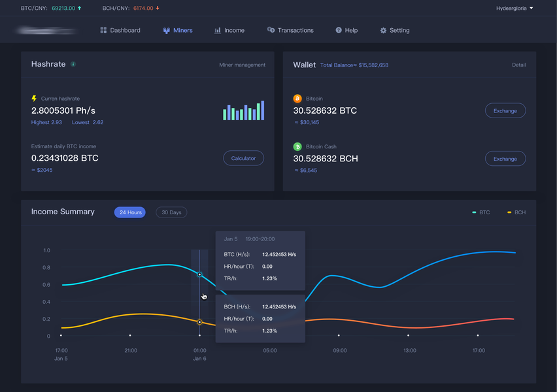The height and width of the screenshot is (392, 557).
Task: Click the orange Bitcoin coin icon
Action: coord(297,99)
